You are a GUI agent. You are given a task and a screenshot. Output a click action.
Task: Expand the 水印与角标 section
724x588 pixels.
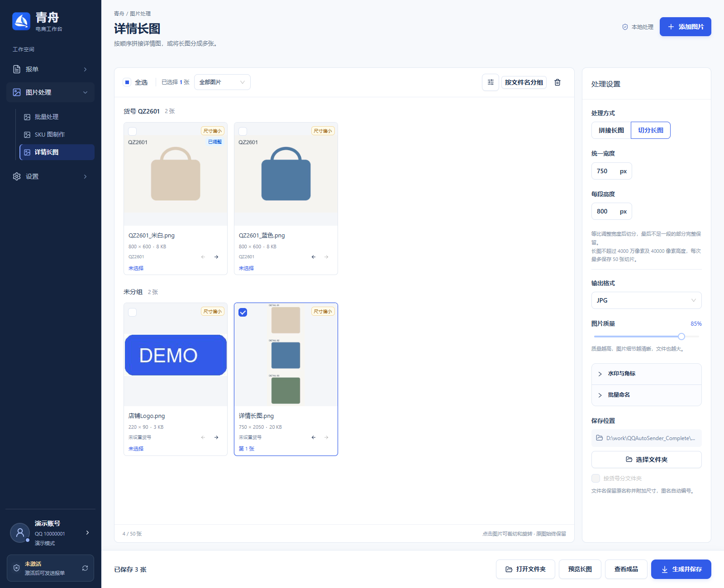pyautogui.click(x=646, y=374)
